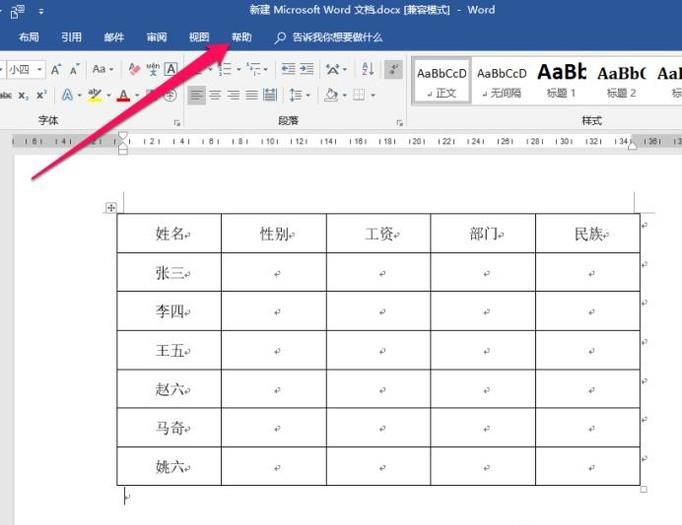Expand the line spacing options arrow

[x=308, y=95]
